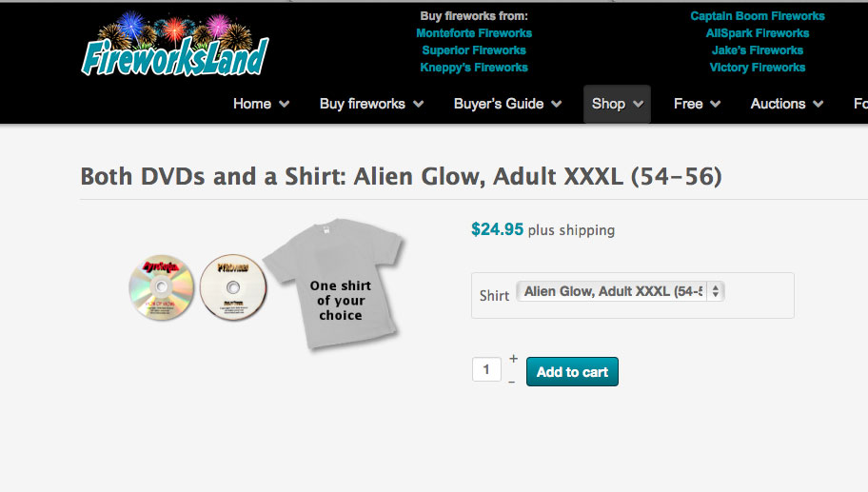Expand the Buyer's Guide menu

tap(507, 104)
